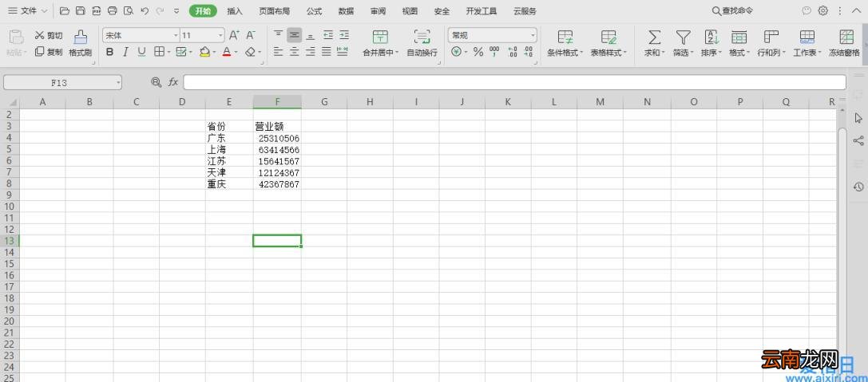868x382 pixels.
Task: Click the Cut (剪切) scissors button
Action: coord(49,35)
